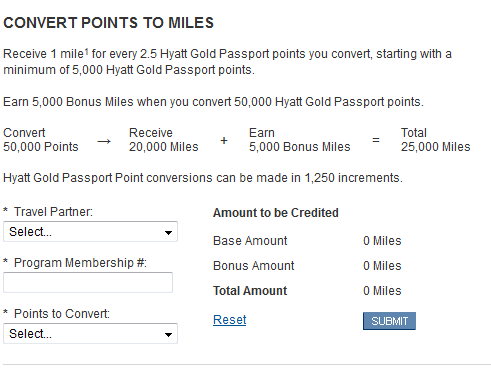This screenshot has height=370, width=491.
Task: Click the Total 25,000 Miles text
Action: click(x=435, y=140)
